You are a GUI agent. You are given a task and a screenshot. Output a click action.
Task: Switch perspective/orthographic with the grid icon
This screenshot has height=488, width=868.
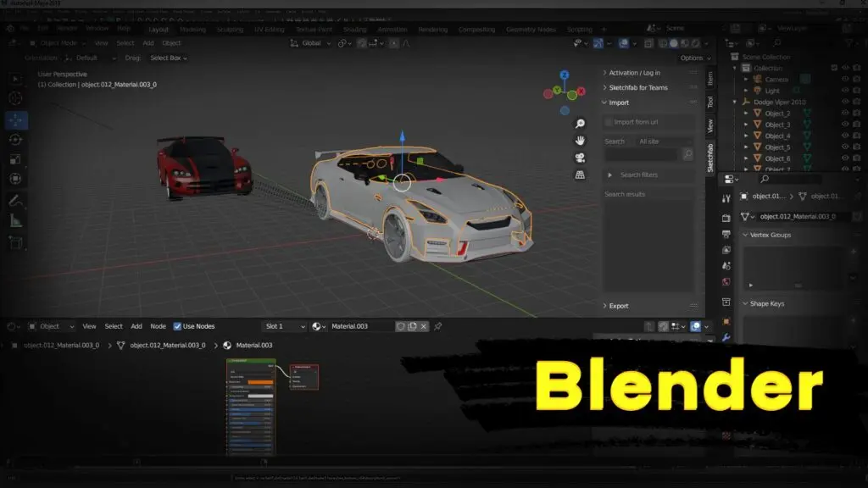(580, 175)
